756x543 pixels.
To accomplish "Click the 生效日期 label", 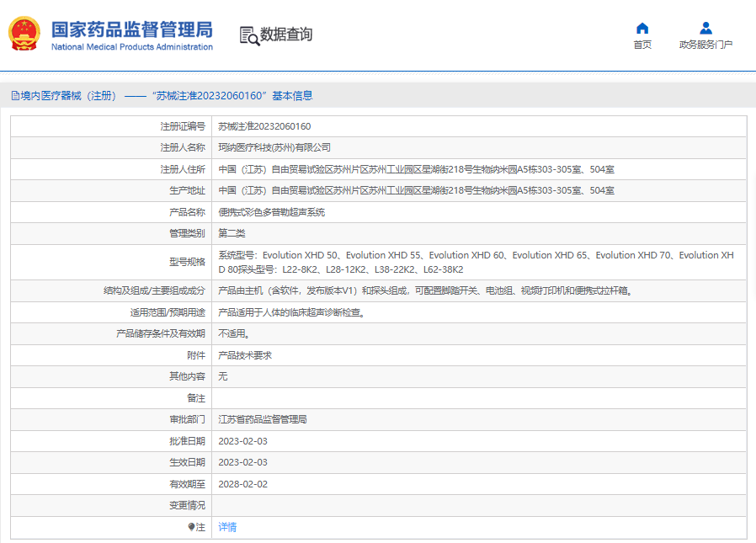I will [187, 462].
